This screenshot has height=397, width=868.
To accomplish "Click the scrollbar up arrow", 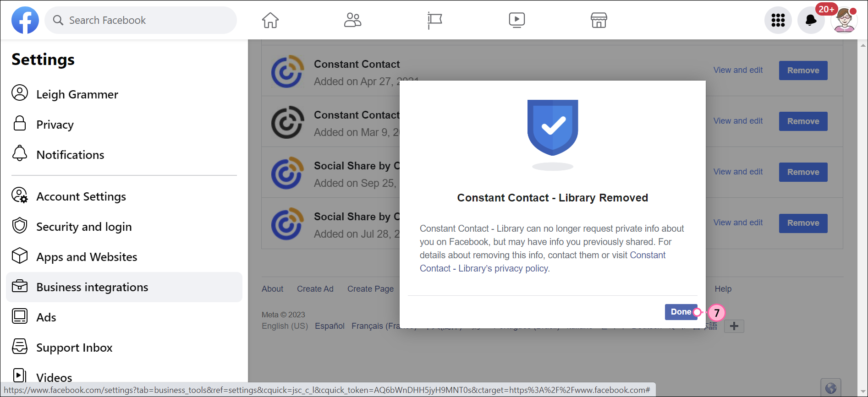I will click(863, 45).
